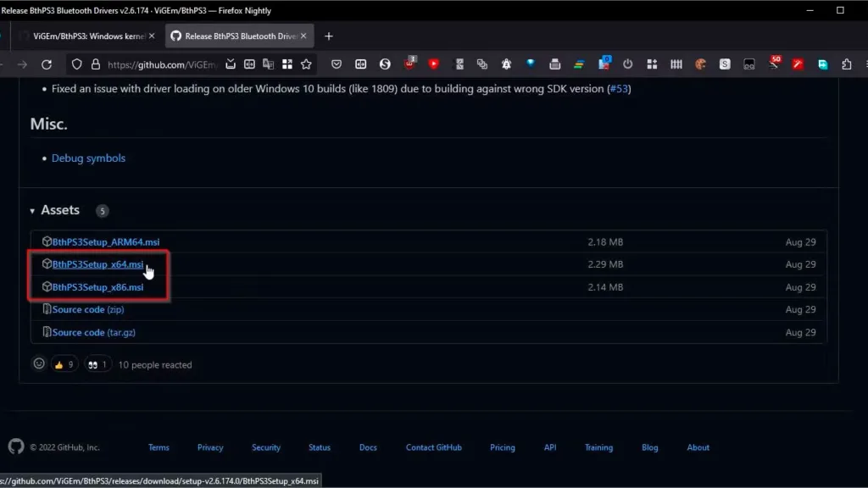Download BthPS3Setup_x86.msi
868x488 pixels.
(97, 287)
